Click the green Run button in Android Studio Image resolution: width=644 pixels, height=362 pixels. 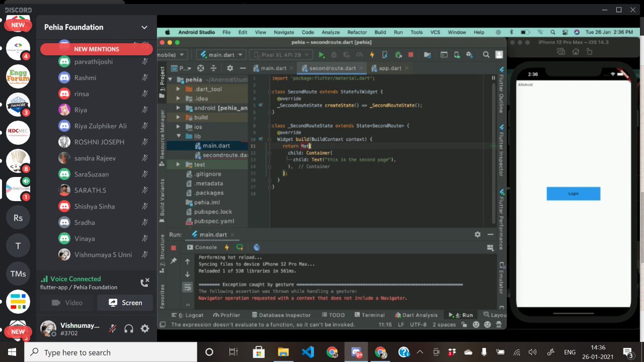click(x=321, y=55)
